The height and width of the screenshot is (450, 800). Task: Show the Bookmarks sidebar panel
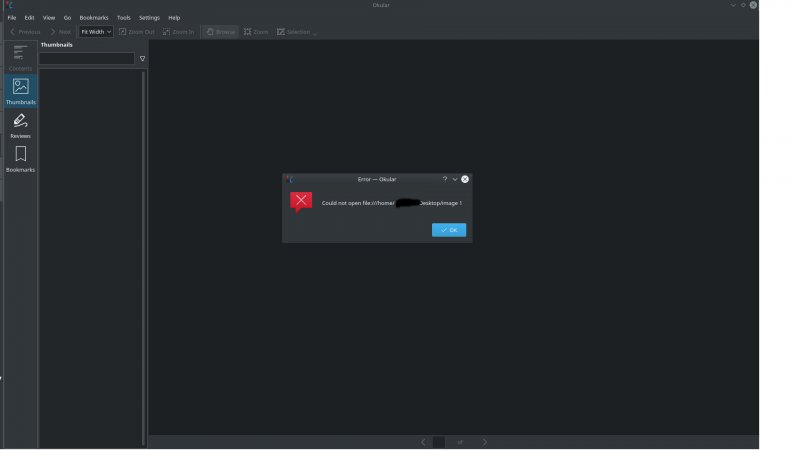click(x=20, y=159)
